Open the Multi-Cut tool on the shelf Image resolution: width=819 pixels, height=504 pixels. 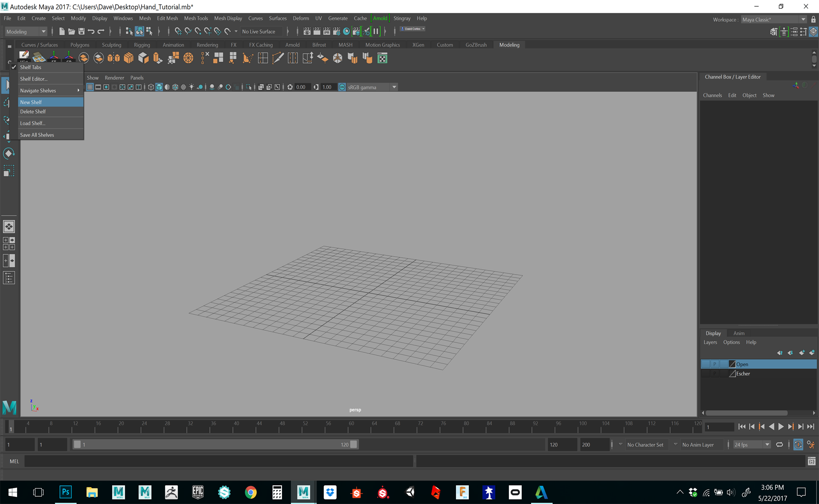tap(278, 58)
